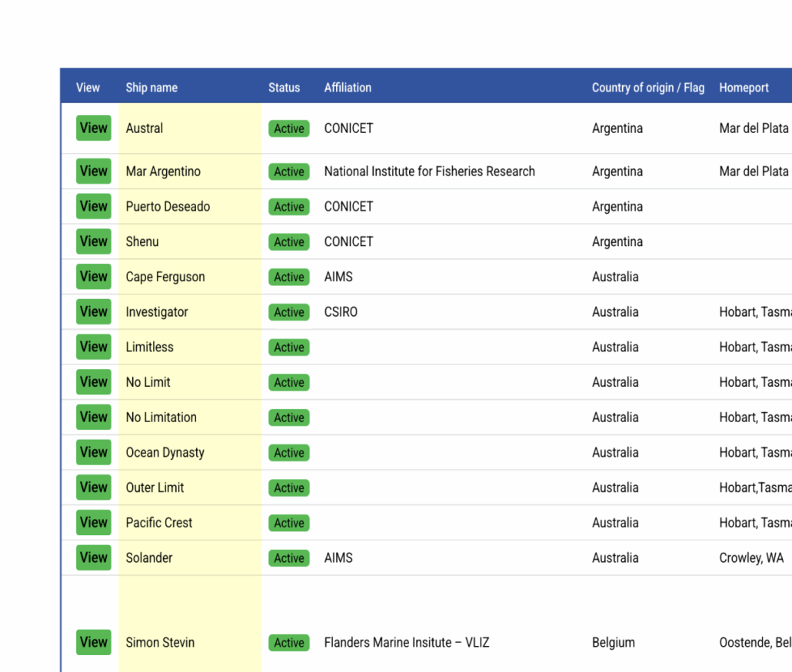View the Investigator vessel details
This screenshot has height=672, width=792.
pos(93,311)
